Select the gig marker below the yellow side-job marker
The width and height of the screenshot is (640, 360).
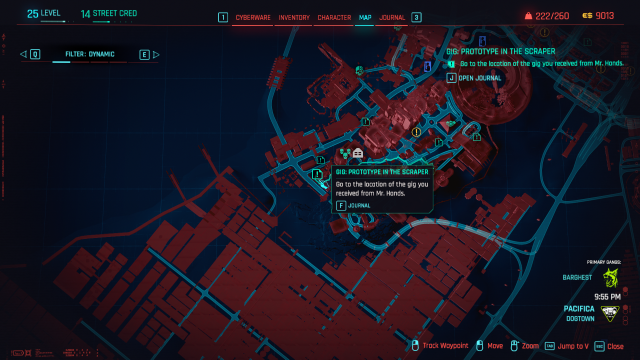tap(438, 142)
